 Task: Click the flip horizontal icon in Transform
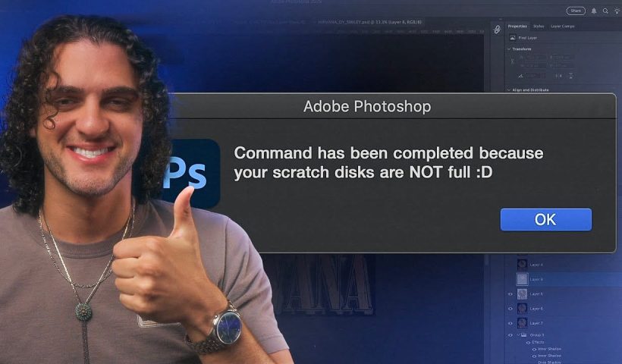558,76
